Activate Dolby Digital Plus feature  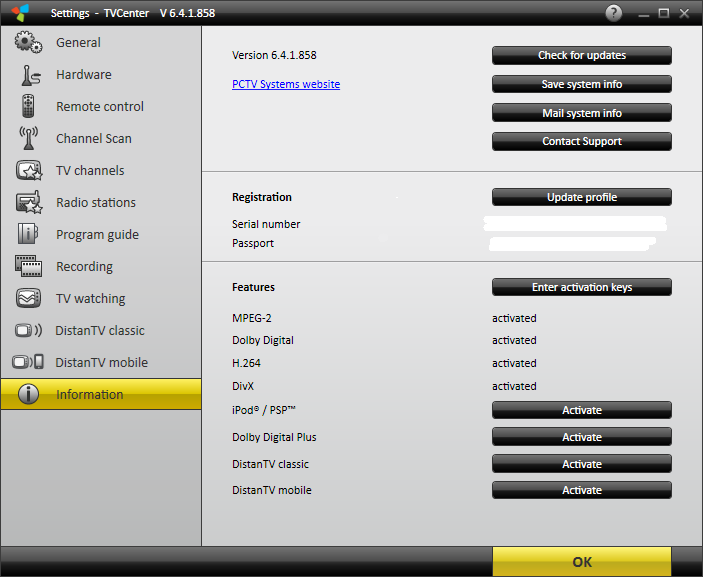(581, 437)
